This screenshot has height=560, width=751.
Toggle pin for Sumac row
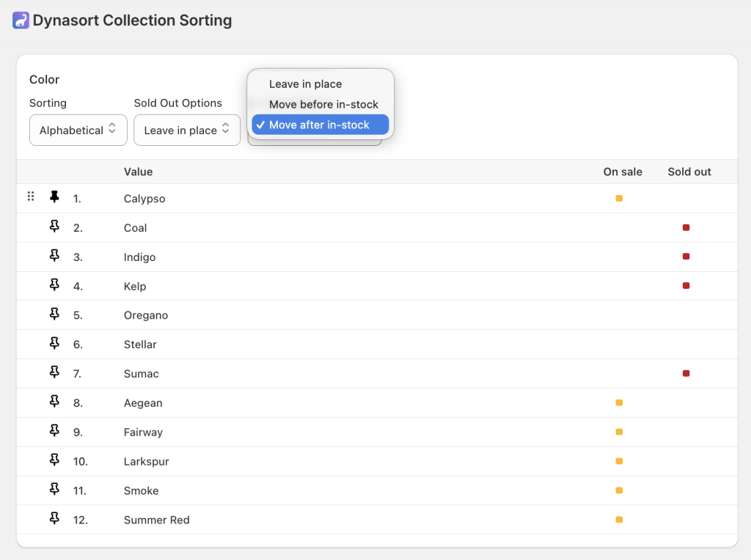(54, 372)
